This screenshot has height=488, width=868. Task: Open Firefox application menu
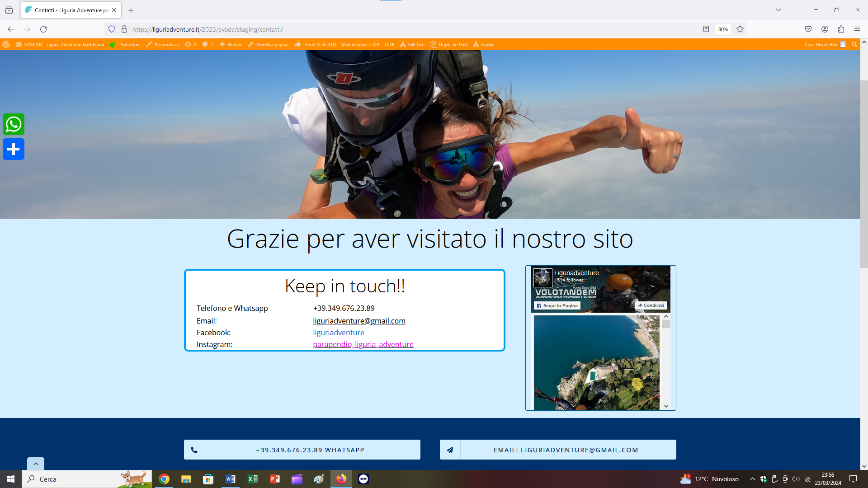(x=857, y=29)
